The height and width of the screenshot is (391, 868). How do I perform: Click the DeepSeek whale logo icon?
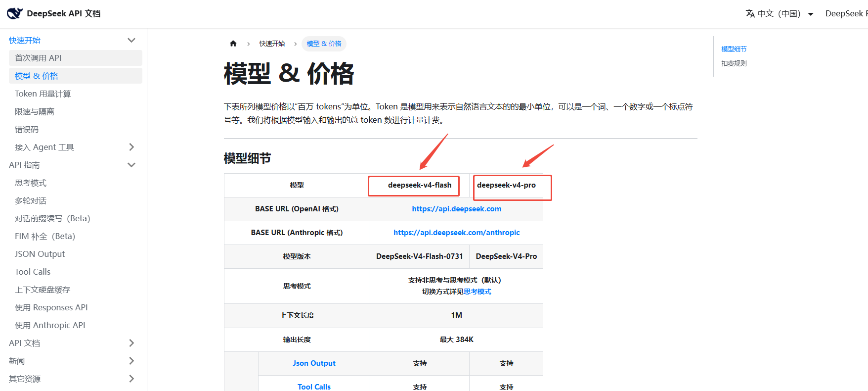pyautogui.click(x=15, y=13)
